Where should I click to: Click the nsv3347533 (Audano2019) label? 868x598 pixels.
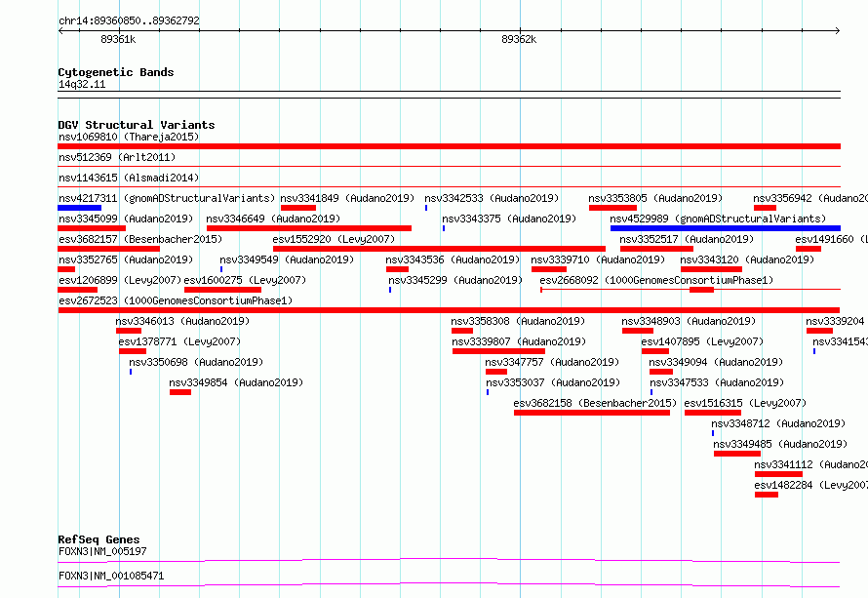pos(717,382)
